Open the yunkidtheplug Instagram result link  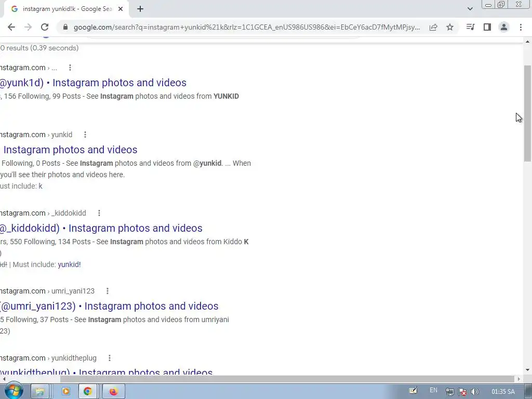(106, 371)
